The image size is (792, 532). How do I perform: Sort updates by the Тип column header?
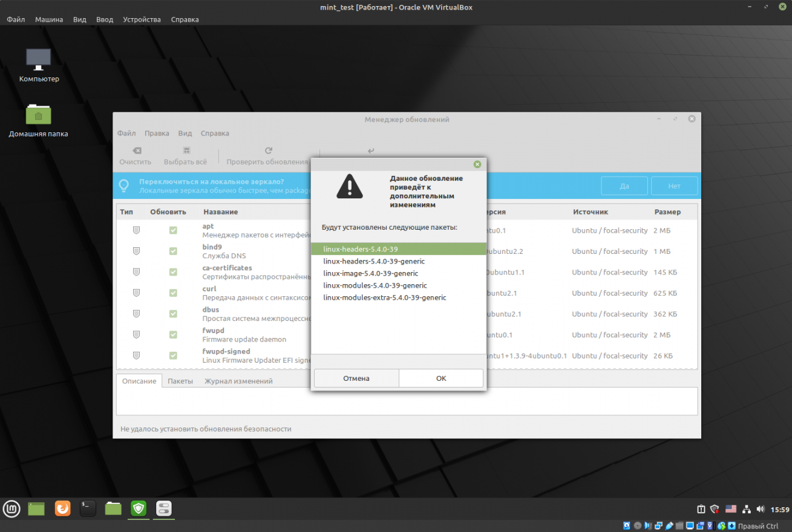[x=126, y=212]
